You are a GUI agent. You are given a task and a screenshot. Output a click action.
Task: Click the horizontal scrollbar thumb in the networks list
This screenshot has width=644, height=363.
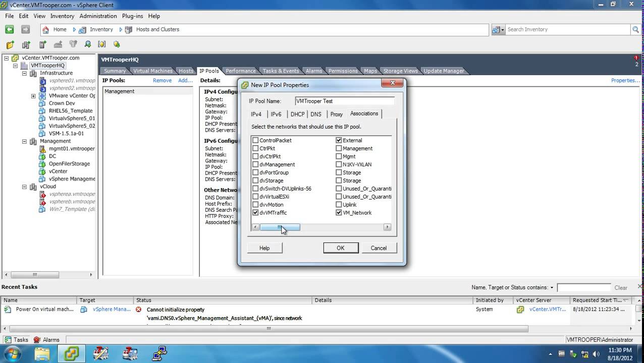click(x=280, y=227)
